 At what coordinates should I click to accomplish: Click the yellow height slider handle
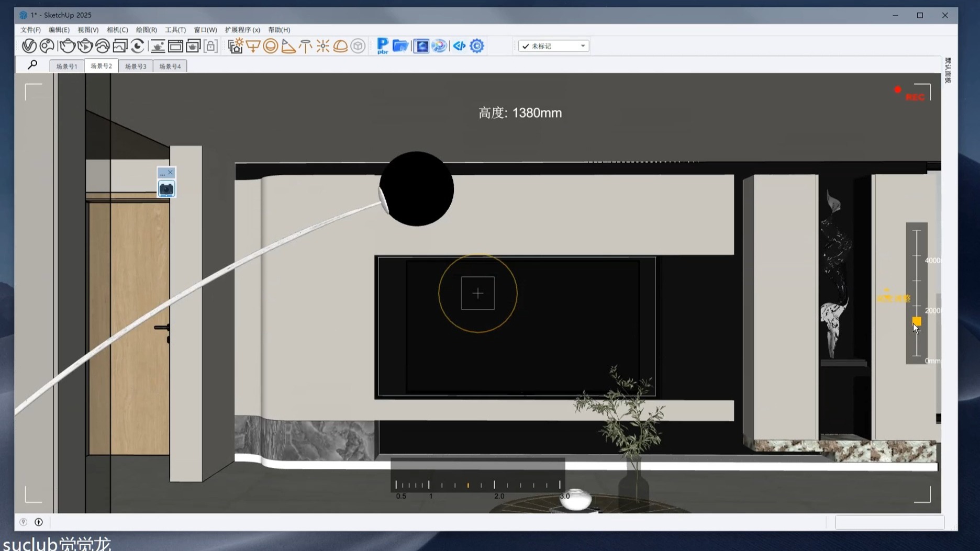coord(916,321)
